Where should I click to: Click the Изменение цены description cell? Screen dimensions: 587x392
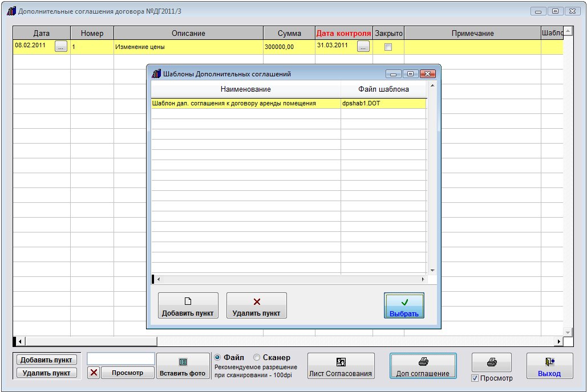[188, 47]
